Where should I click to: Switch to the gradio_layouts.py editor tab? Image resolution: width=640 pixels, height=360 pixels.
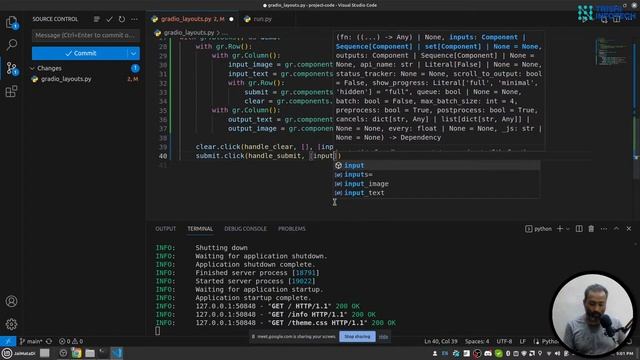[192, 19]
